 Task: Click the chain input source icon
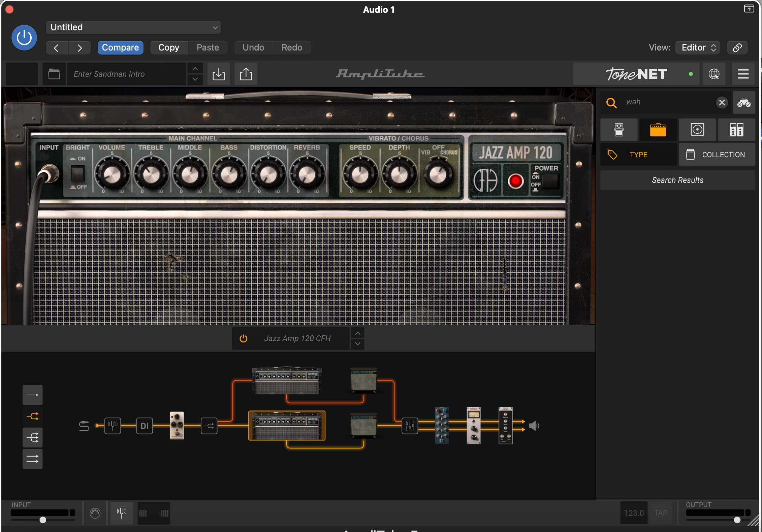tap(84, 426)
